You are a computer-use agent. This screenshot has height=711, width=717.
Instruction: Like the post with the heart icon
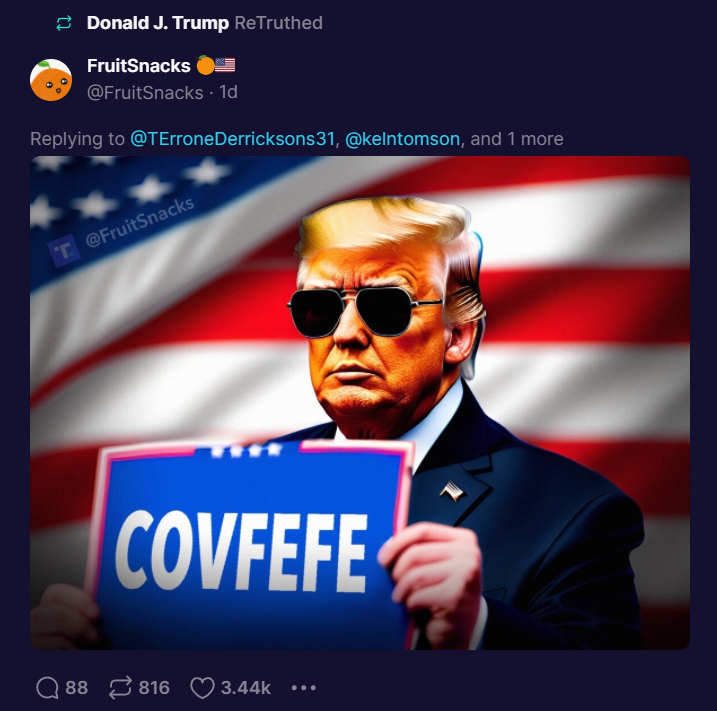tap(202, 688)
